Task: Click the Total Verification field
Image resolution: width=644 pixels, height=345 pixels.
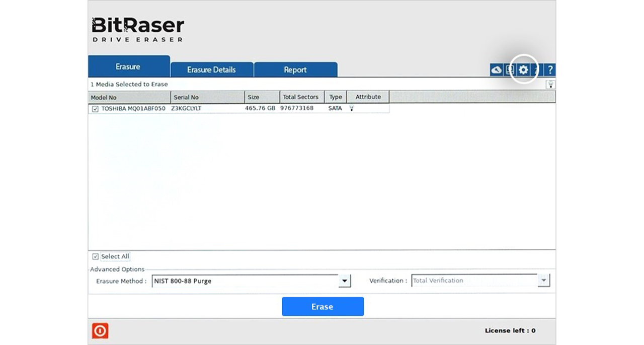Action: 474,281
